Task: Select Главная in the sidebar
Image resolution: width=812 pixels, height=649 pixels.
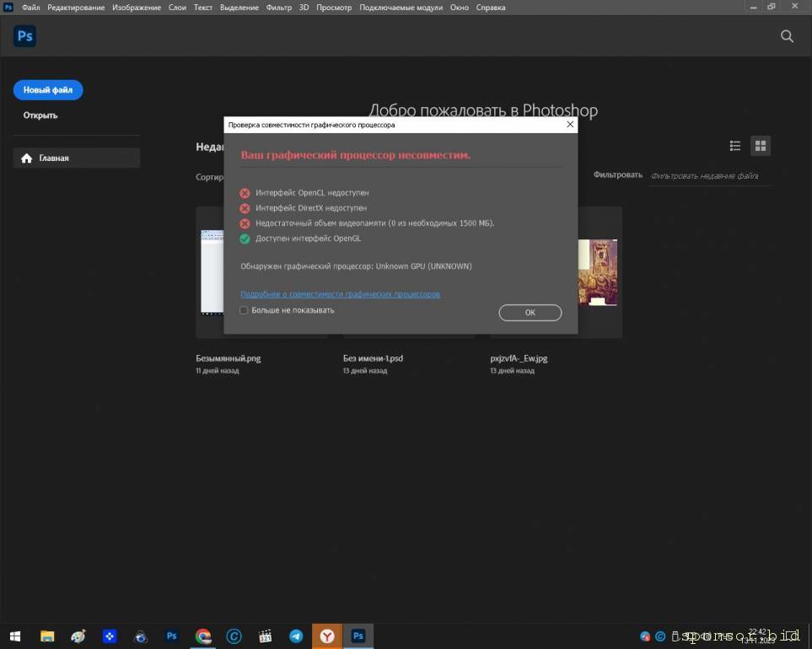Action: click(x=76, y=158)
